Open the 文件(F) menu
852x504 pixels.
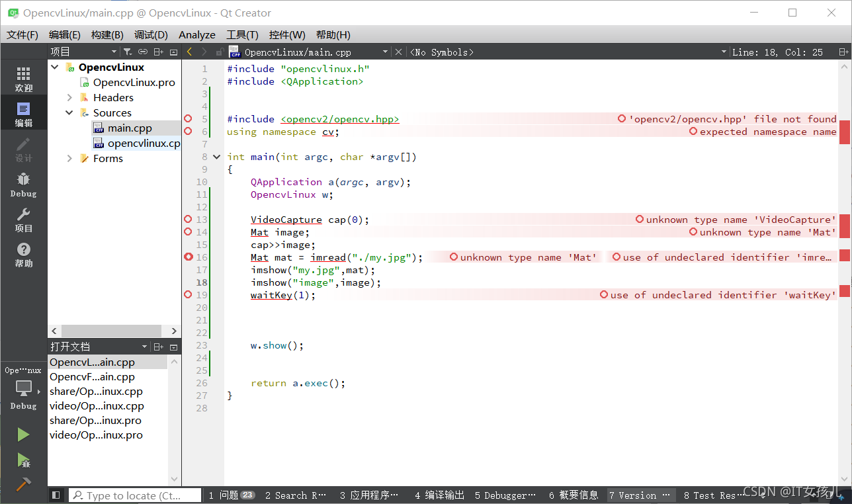(22, 34)
